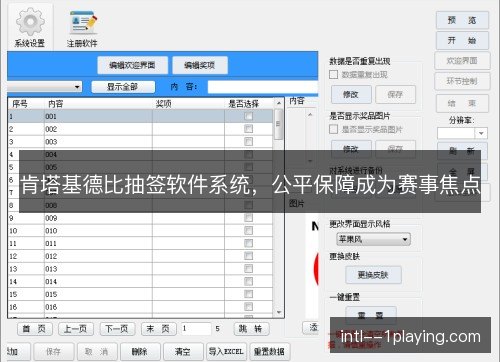The width and height of the screenshot is (500, 362).
Task: Click the 预览 button
Action: click(462, 20)
